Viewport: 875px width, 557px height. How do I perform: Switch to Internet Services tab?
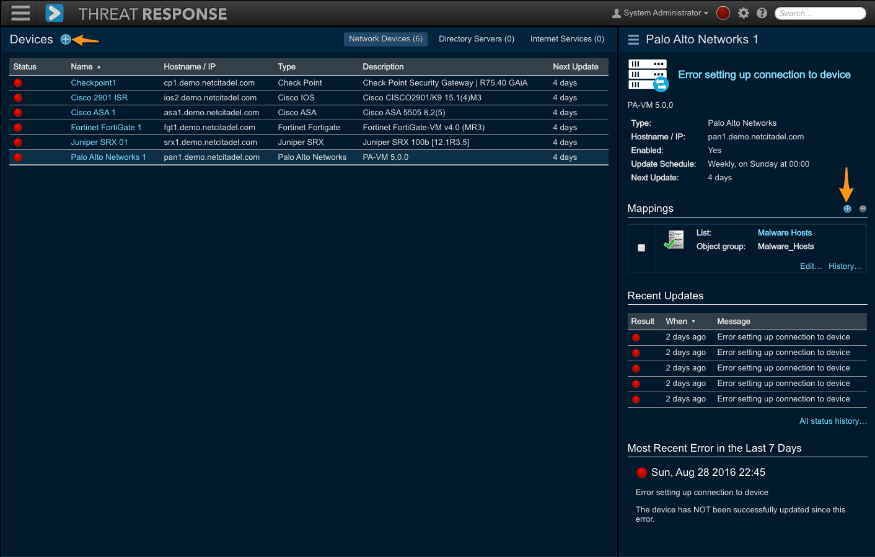567,39
